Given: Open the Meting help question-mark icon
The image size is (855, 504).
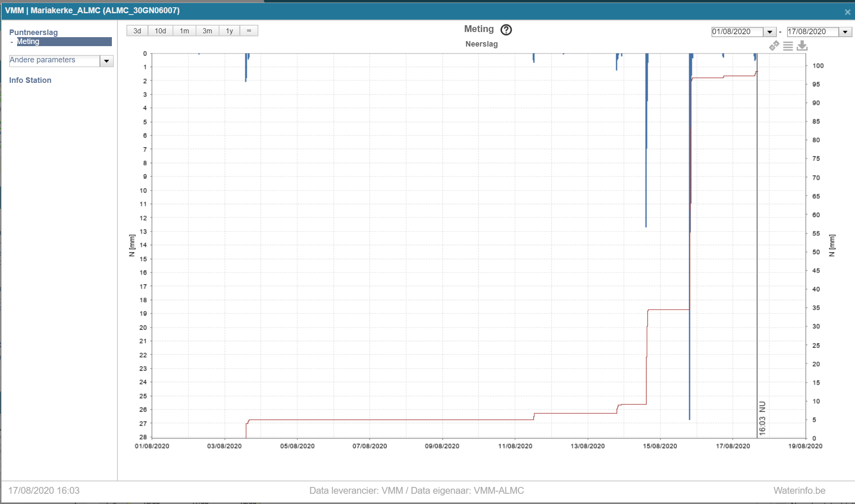Looking at the screenshot, I should coord(506,30).
